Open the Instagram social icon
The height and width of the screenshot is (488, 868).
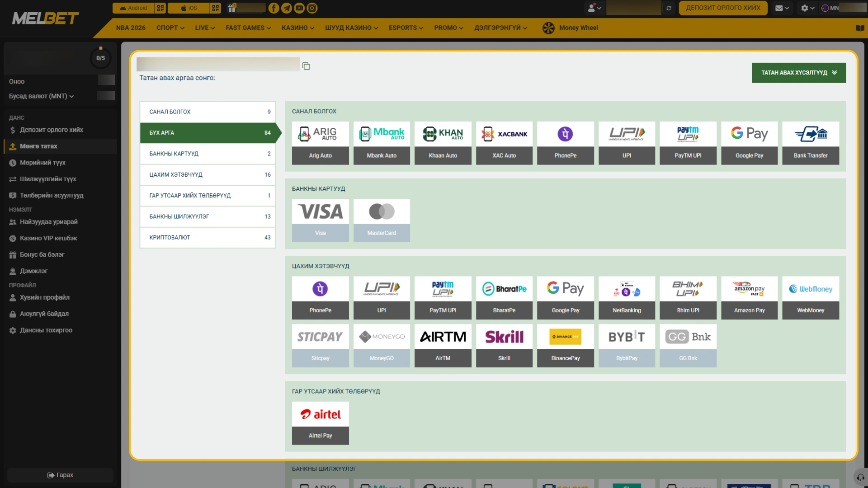coord(312,8)
